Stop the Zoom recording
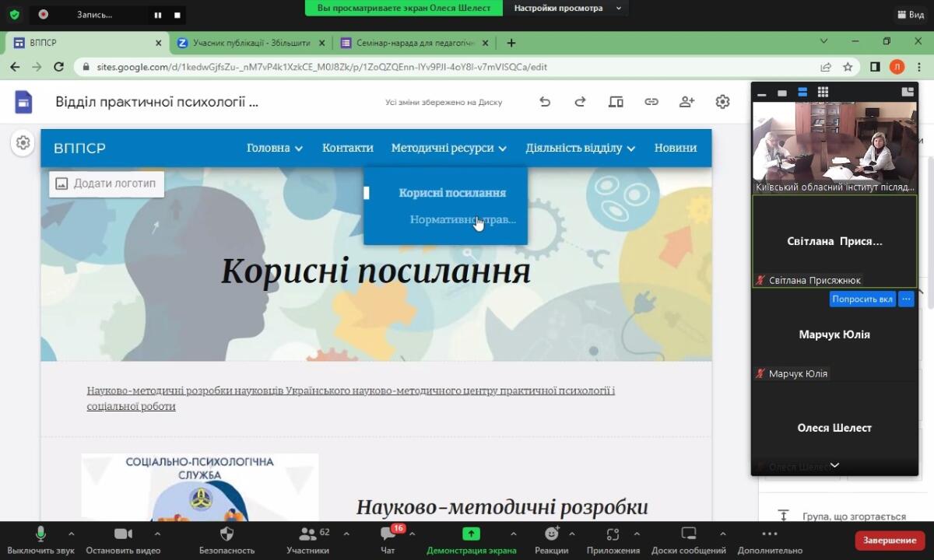This screenshot has width=934, height=560. (x=177, y=15)
